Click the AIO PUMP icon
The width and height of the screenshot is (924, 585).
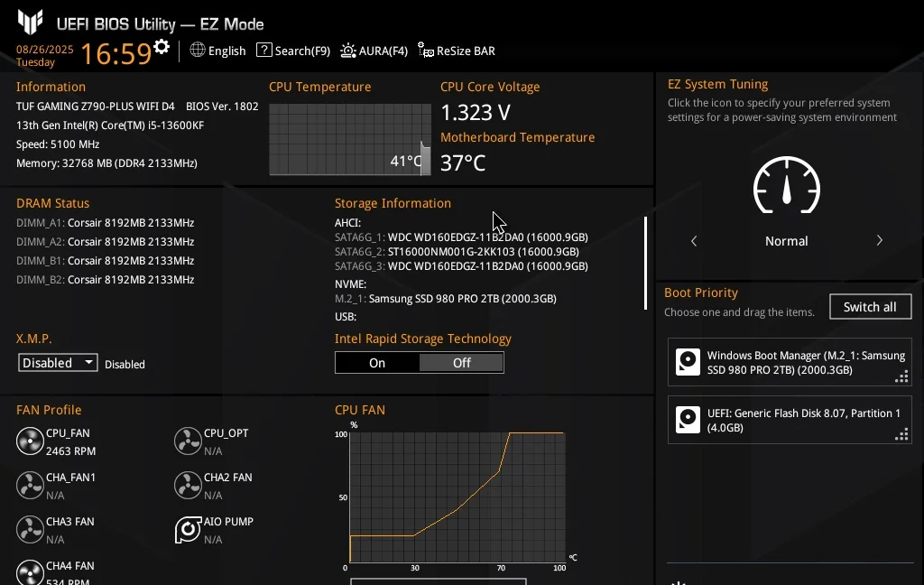[188, 530]
